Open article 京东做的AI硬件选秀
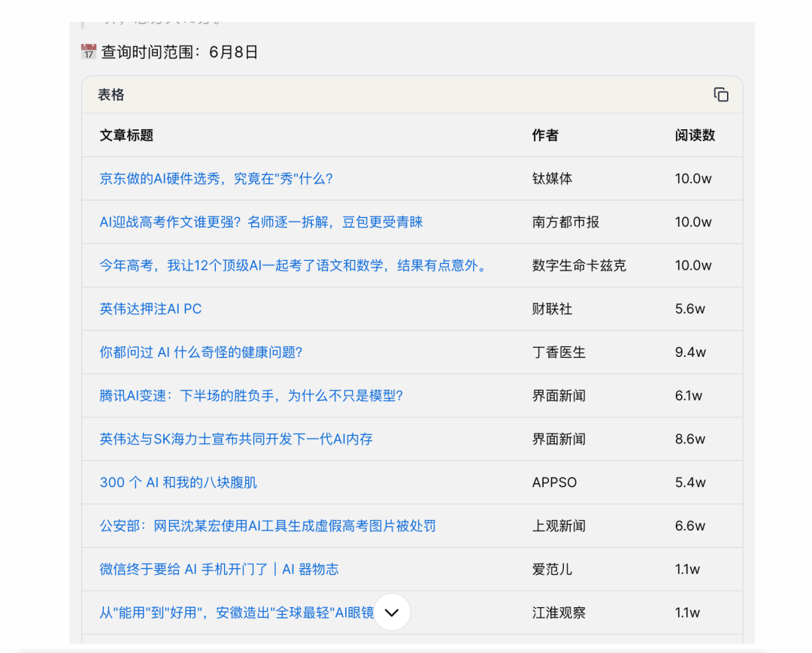 coord(216,179)
